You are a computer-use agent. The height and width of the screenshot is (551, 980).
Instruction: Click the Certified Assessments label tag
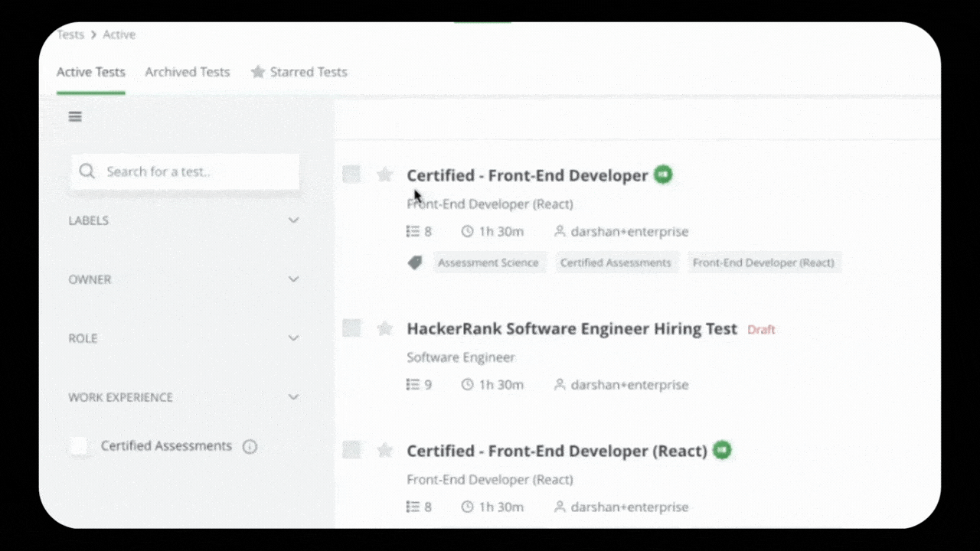point(616,262)
